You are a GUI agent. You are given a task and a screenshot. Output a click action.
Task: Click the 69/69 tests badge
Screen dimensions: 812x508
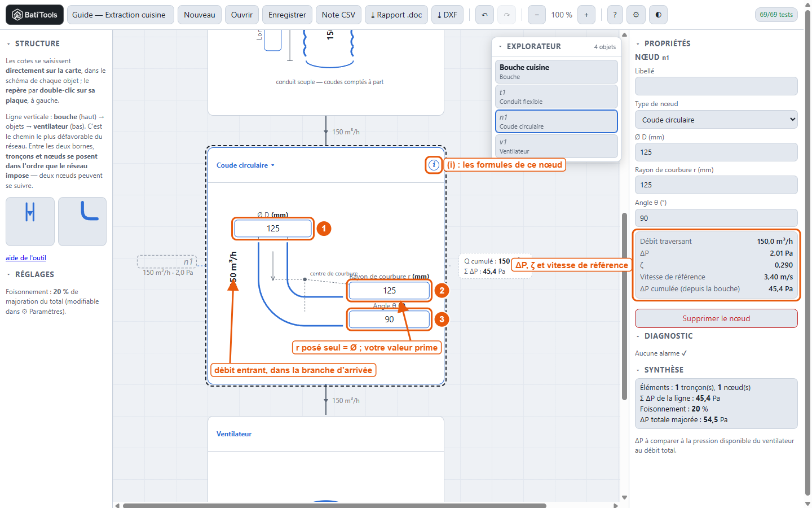click(776, 15)
